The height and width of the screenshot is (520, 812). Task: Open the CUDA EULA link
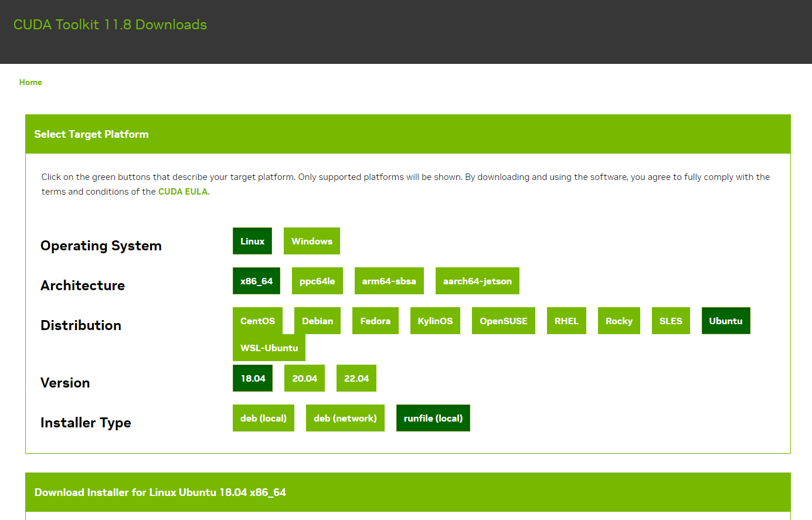coord(183,192)
